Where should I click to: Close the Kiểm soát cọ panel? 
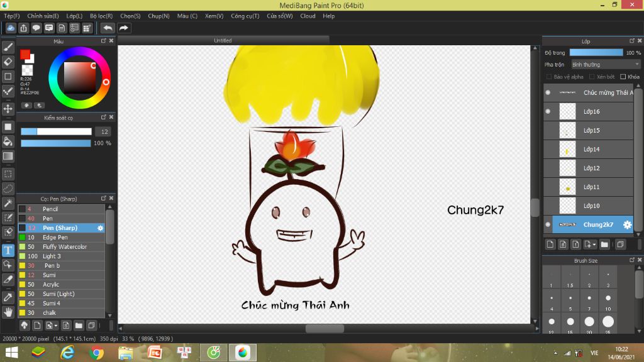(x=111, y=118)
